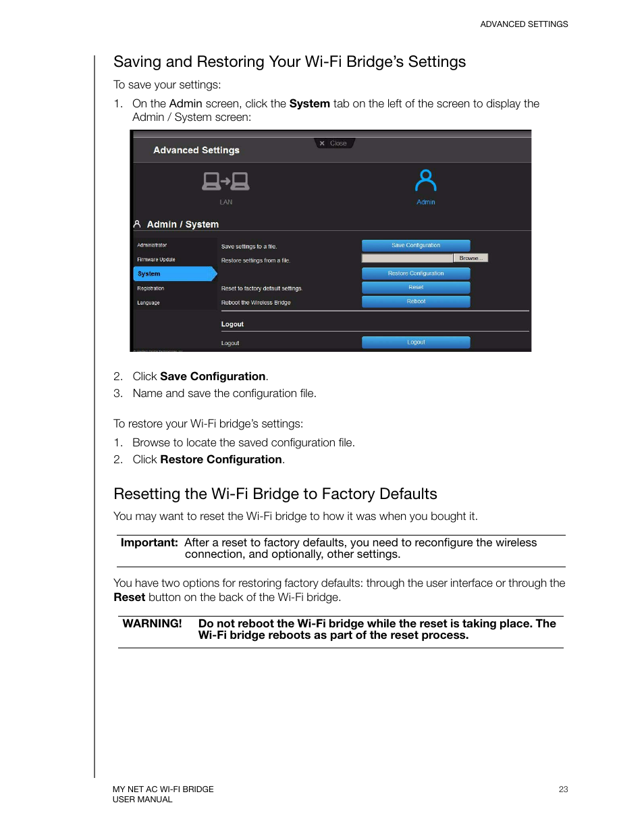Click the Browse... button
This screenshot has height=834, width=644.
(471, 258)
